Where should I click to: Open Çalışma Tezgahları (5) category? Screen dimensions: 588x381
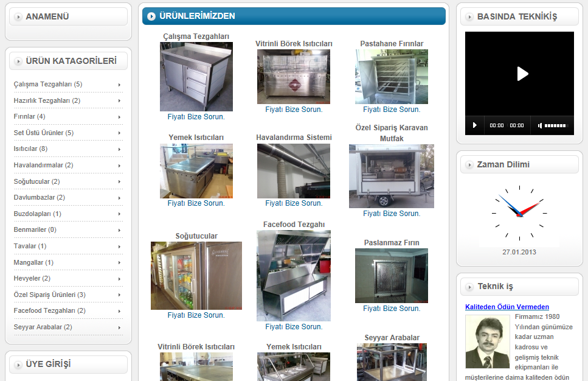coord(47,84)
